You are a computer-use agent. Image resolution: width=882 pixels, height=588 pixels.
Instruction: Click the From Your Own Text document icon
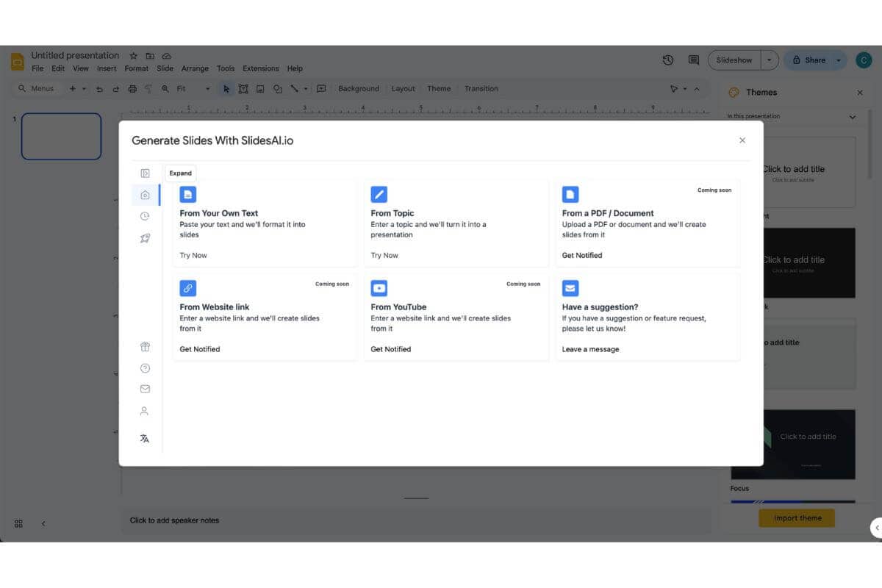(188, 194)
